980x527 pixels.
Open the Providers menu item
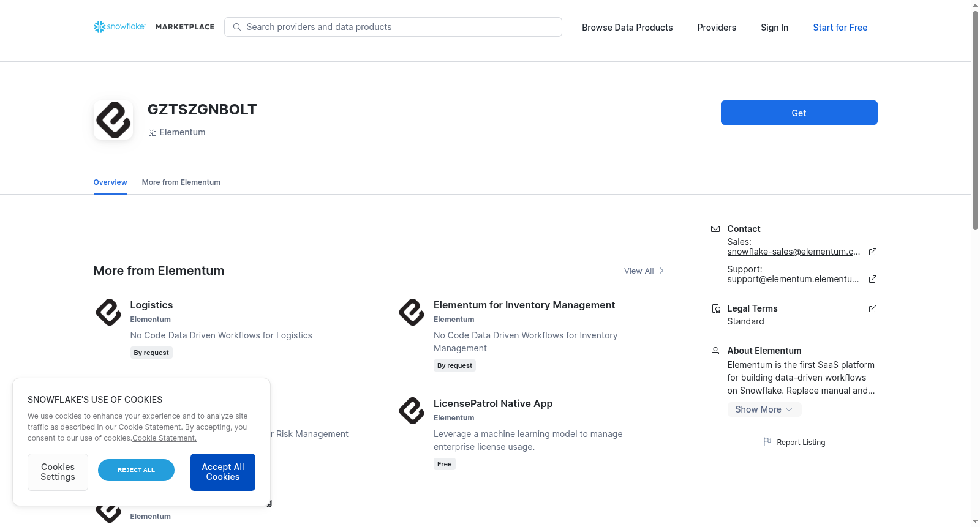pyautogui.click(x=717, y=28)
